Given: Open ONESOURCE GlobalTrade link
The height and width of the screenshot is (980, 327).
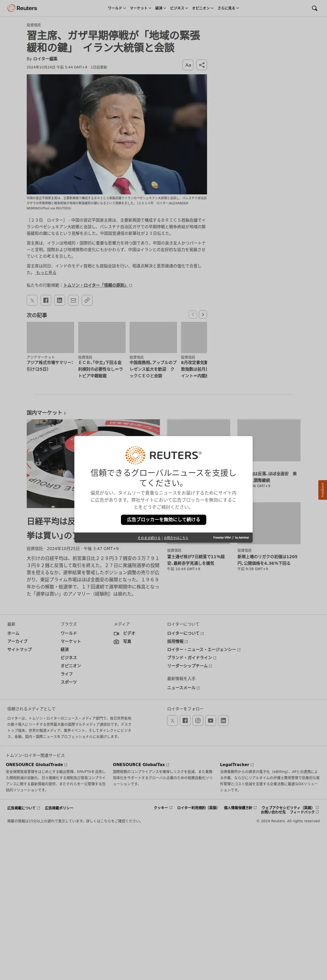Looking at the screenshot, I should click(x=36, y=764).
